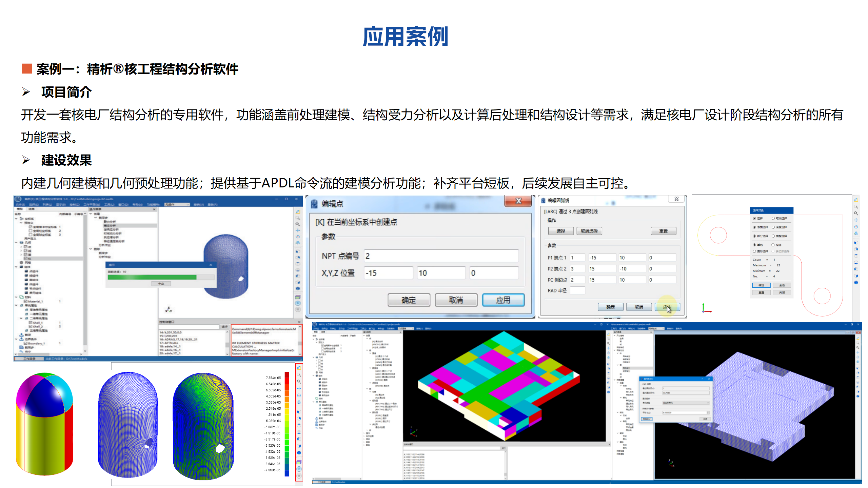The width and height of the screenshot is (868, 488).
Task: Click the magnifier zoom icon beside selection dialog
Action: (x=856, y=213)
